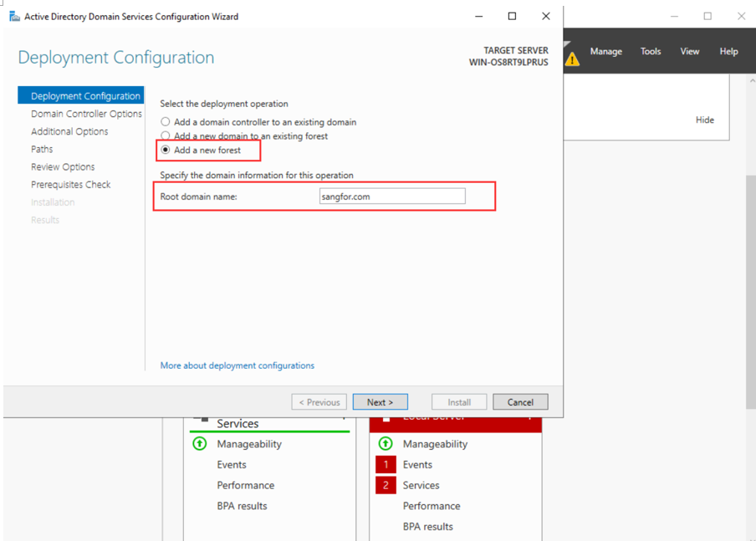Click green Manageability icon in Local Server tile

[x=386, y=444]
